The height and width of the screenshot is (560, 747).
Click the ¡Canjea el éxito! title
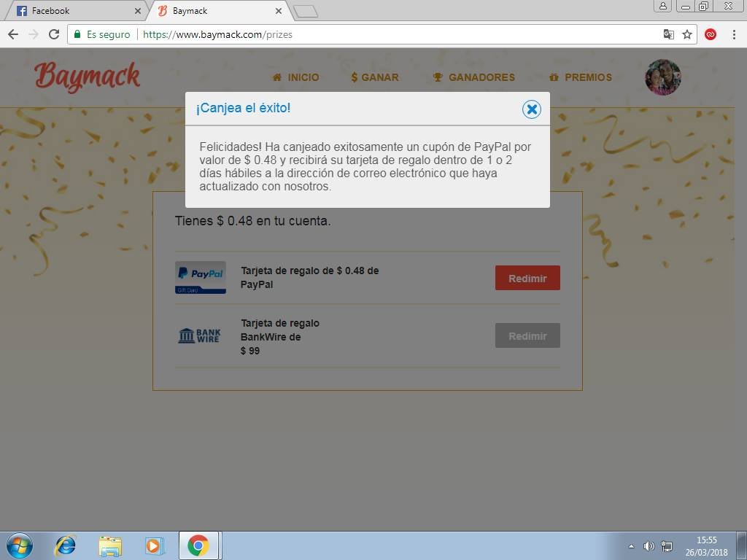pos(243,108)
